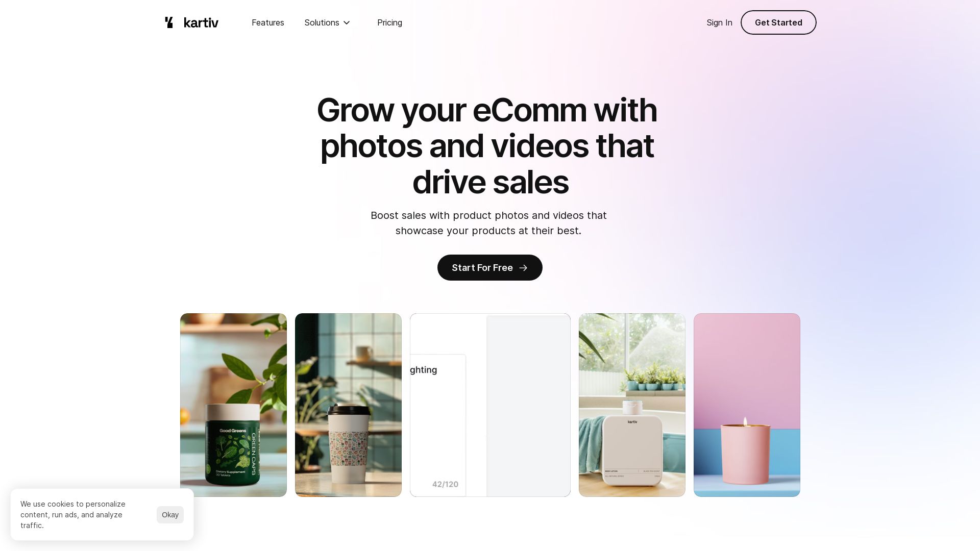Click the Sign In link
The image size is (980, 551).
click(720, 22)
